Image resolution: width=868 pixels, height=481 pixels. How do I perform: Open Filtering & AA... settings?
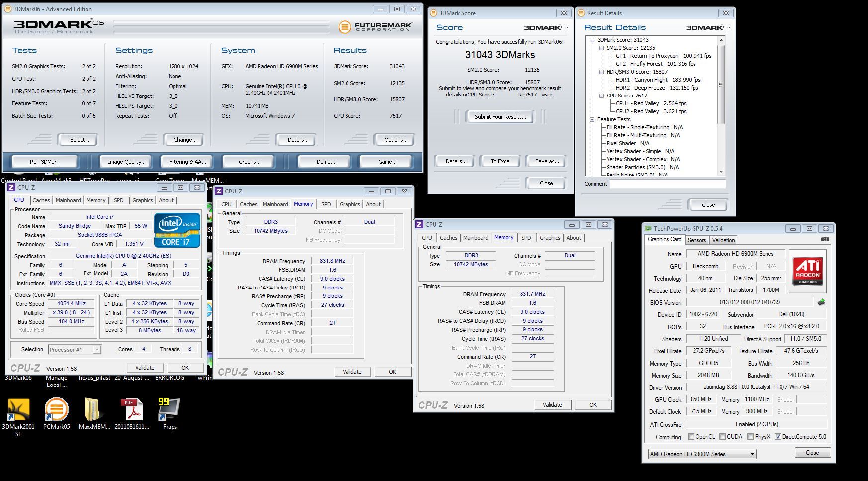[x=187, y=162]
